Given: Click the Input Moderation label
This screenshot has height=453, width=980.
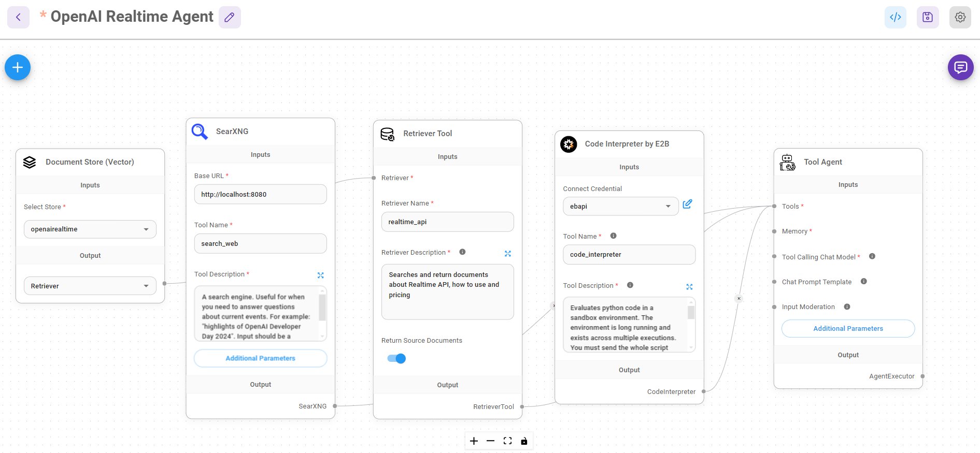Looking at the screenshot, I should pyautogui.click(x=808, y=307).
